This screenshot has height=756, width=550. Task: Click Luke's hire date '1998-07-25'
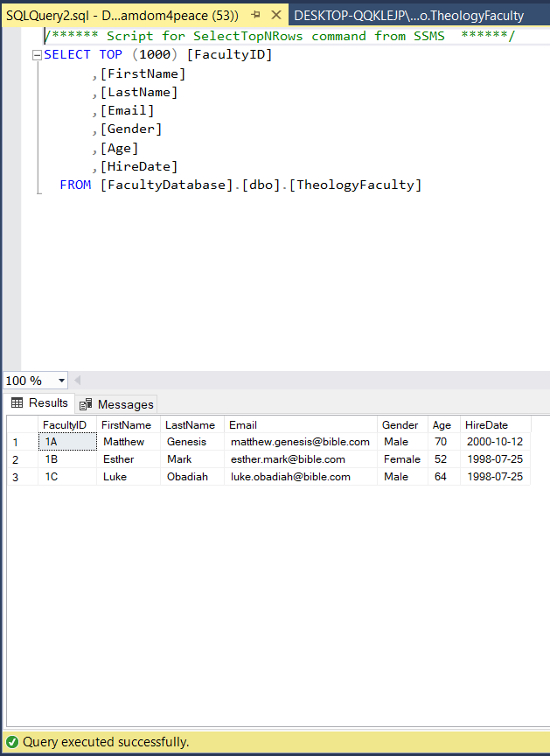point(496,477)
